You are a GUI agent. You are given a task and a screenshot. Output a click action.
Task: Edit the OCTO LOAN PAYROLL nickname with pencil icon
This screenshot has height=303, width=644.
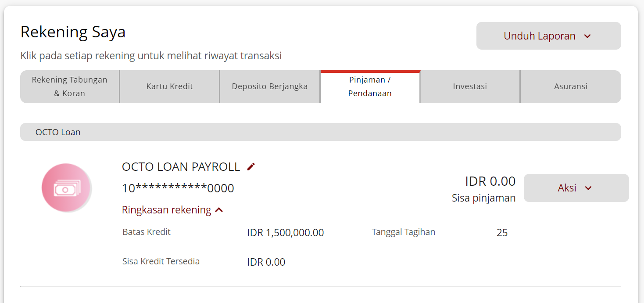(x=250, y=166)
